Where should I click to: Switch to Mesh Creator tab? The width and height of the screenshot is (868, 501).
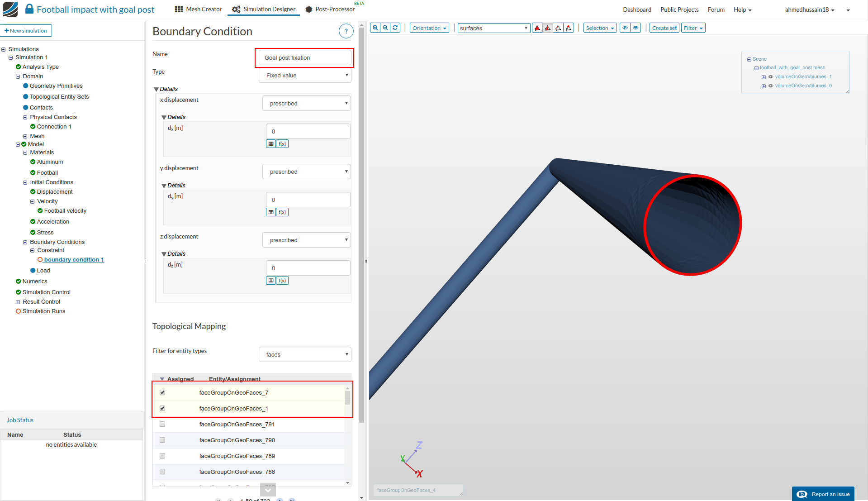tap(198, 9)
